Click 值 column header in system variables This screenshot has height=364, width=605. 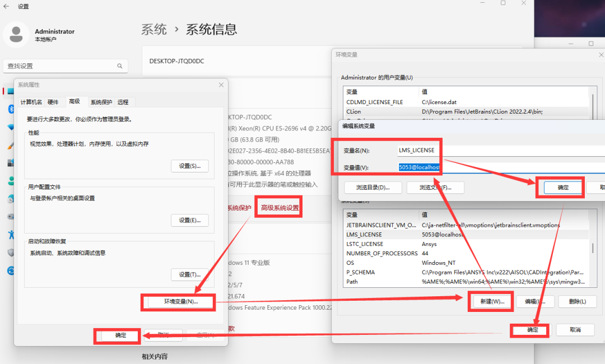click(504, 215)
